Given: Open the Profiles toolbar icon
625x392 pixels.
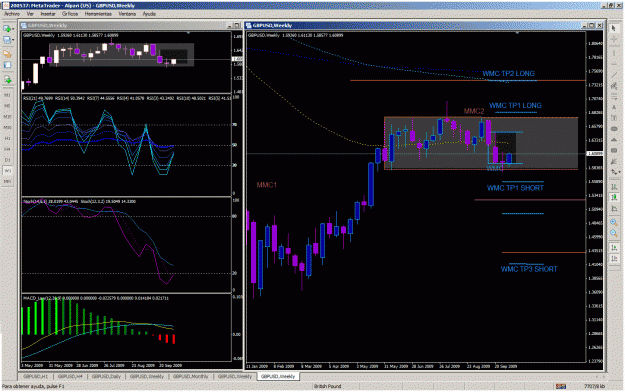Looking at the screenshot, I should click(7, 40).
